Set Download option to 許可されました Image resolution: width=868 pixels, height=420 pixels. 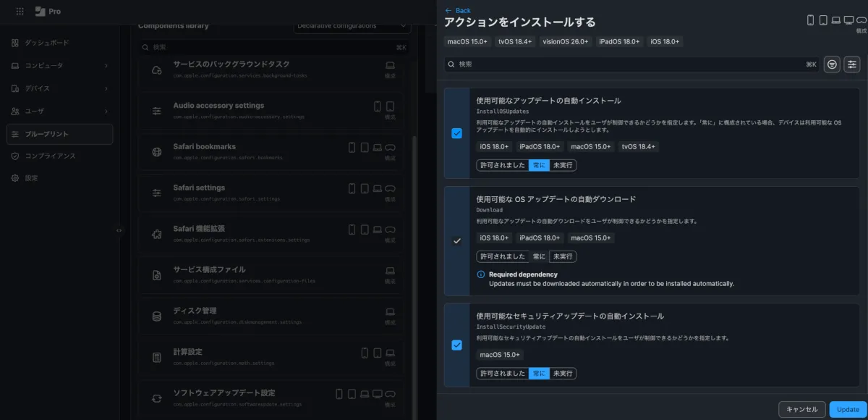502,256
